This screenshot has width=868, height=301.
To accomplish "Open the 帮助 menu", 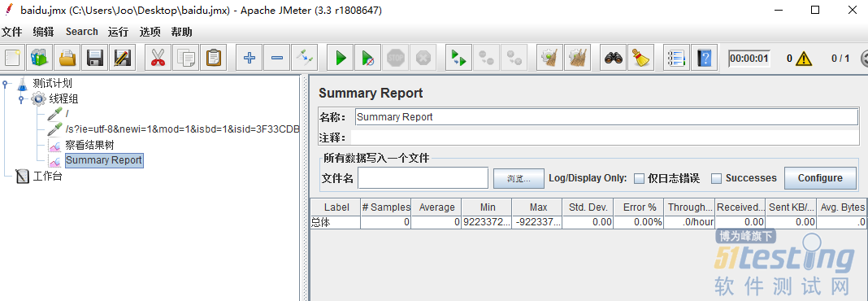I will point(181,33).
